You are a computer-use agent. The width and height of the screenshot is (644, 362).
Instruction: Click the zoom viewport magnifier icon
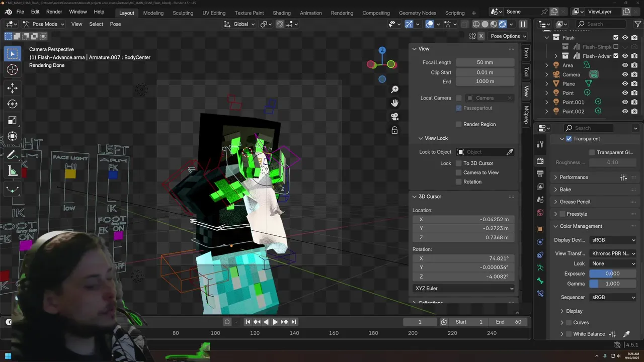tap(395, 89)
